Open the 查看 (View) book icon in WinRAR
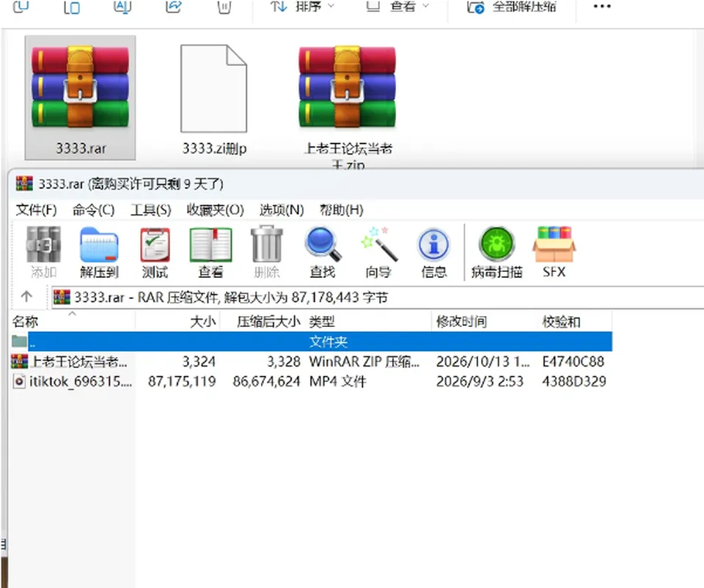 pos(210,252)
